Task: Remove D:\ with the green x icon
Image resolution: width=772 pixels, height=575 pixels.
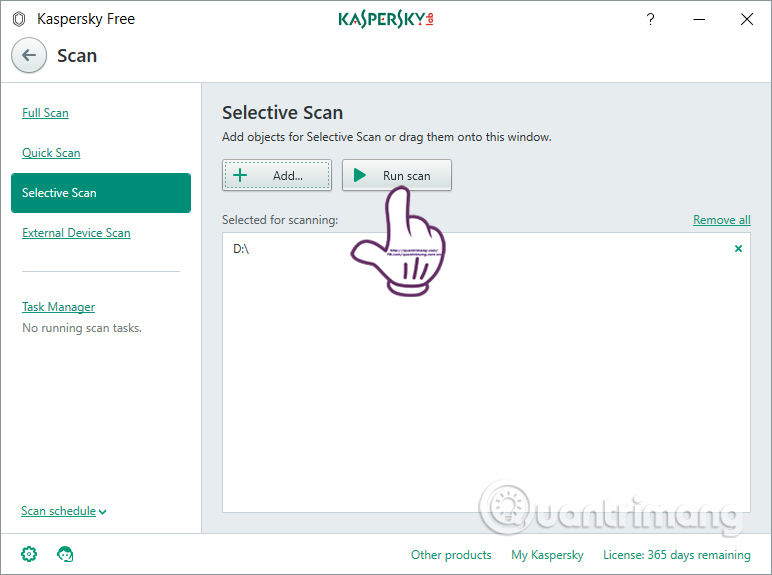Action: [x=738, y=249]
